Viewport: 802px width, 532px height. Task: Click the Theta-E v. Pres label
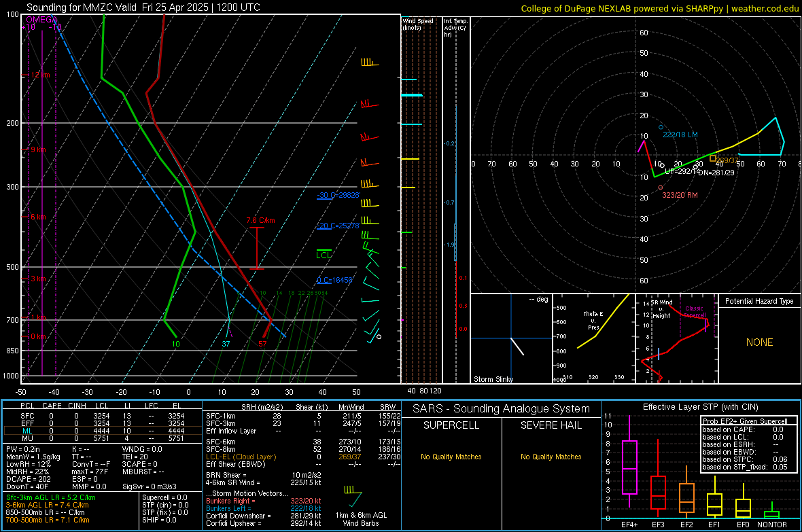coord(593,320)
